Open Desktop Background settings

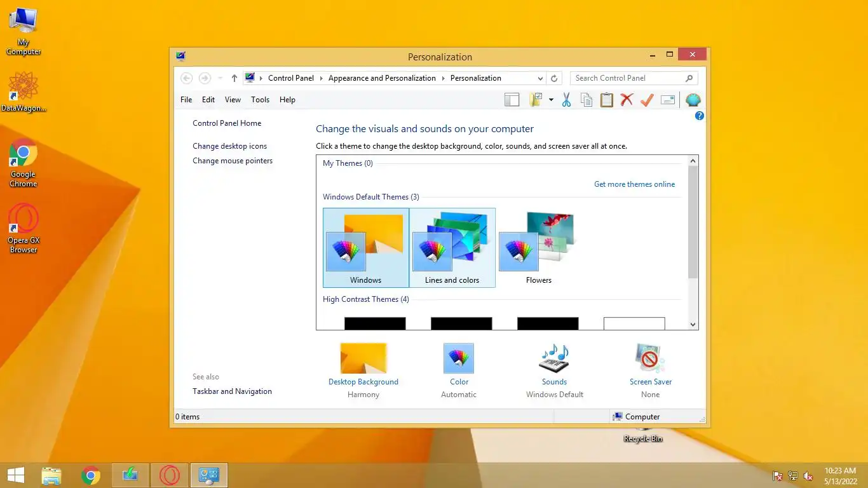pos(363,358)
